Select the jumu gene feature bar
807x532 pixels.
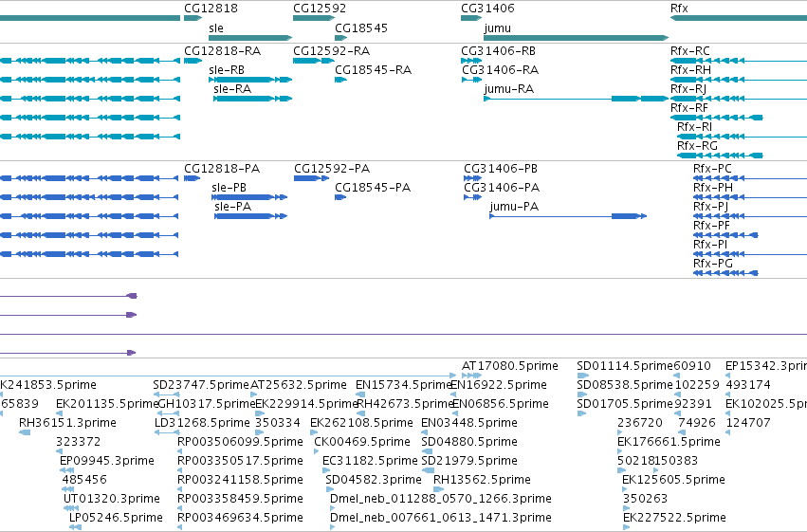(576, 38)
